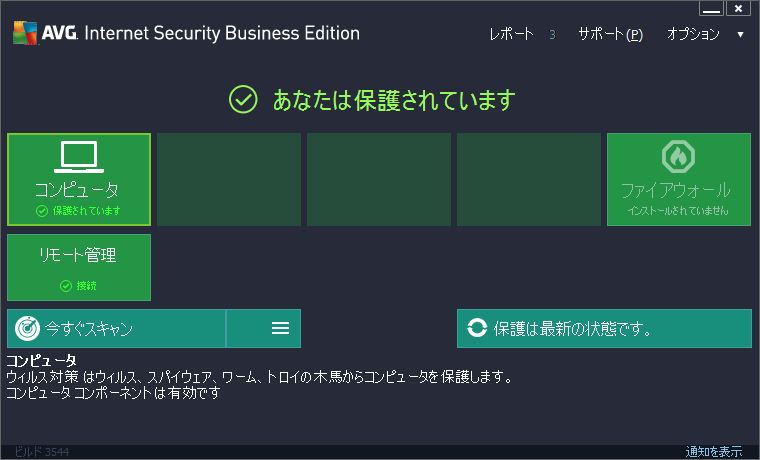760x460 pixels.
Task: Click the リモート管理 connected status checkmark
Action: coord(65,286)
